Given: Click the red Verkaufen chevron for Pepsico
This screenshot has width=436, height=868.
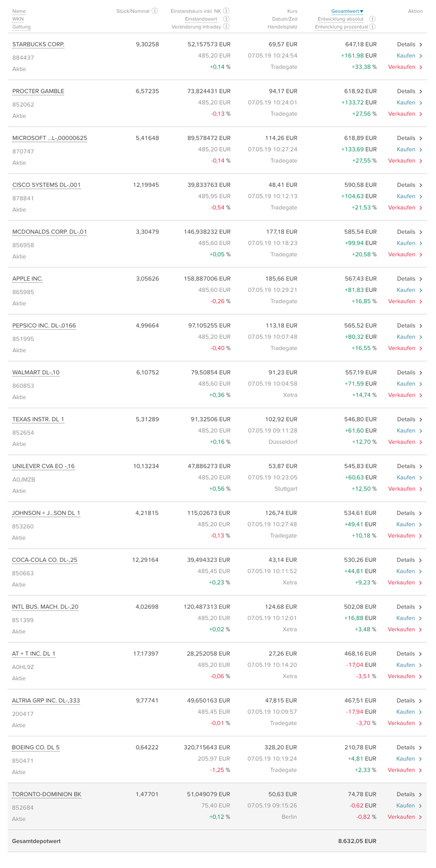Looking at the screenshot, I should tap(421, 349).
